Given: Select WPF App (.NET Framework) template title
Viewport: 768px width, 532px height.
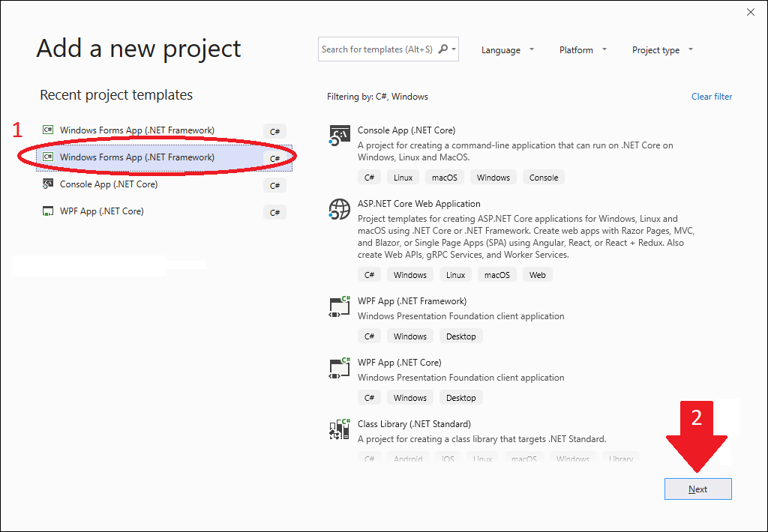Looking at the screenshot, I should (412, 301).
